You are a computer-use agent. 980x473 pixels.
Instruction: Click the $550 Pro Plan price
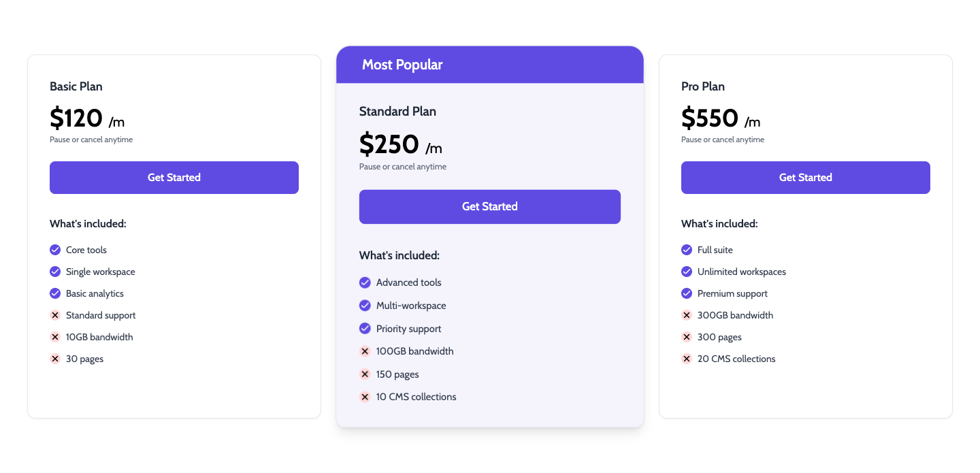(x=710, y=118)
